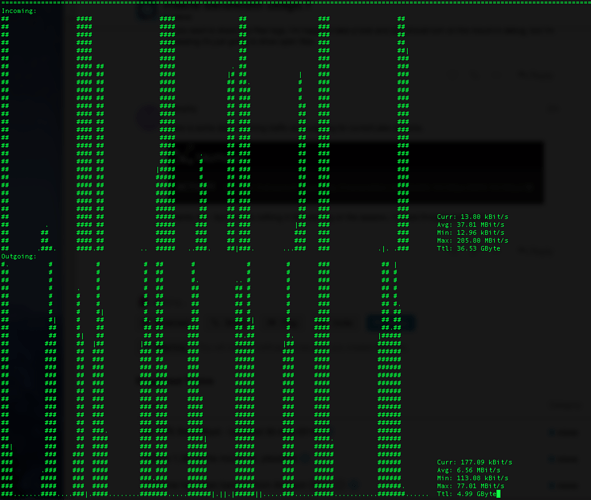Click the blurred blue button behind terminal
Screen dimensions: 591x500
[x=390, y=323]
